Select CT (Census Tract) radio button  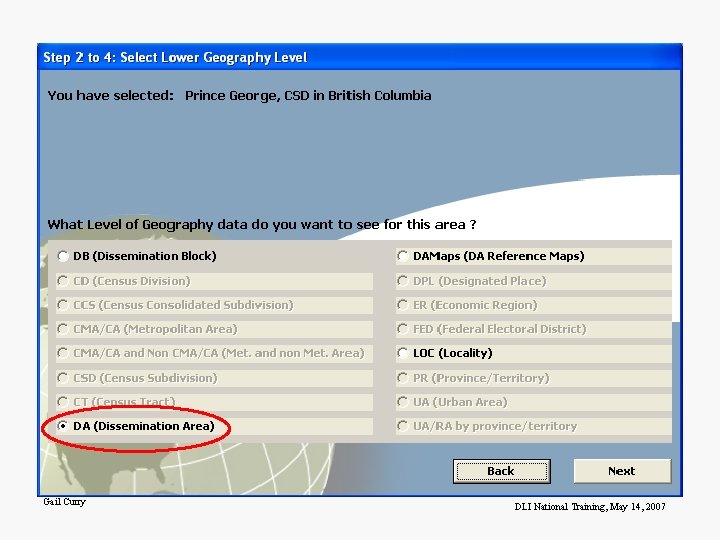tap(63, 402)
